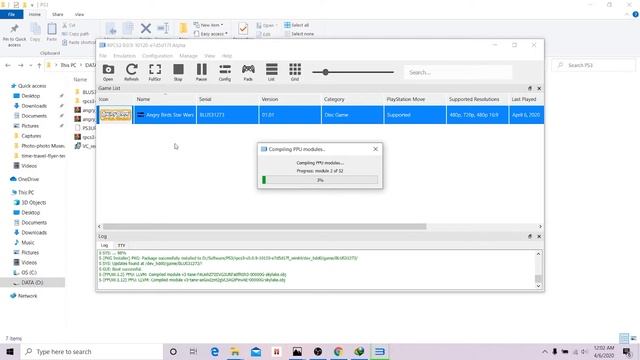Open OneDrive in Explorer sidebar
640x360 pixels.
(x=24, y=179)
